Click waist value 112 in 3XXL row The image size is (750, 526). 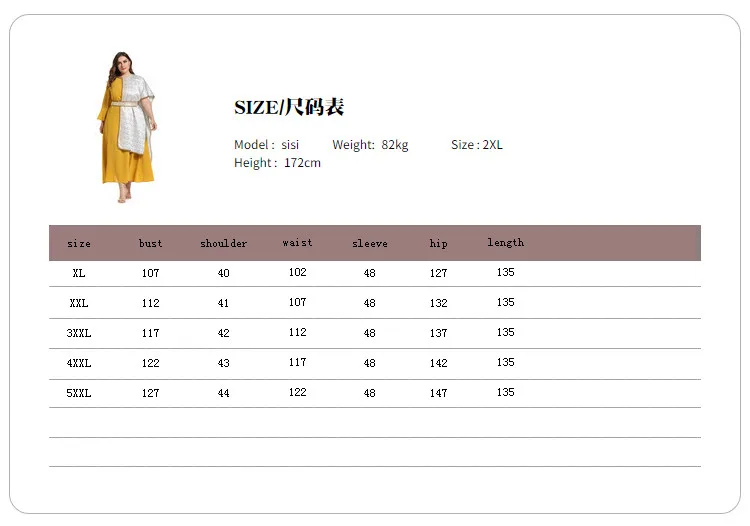[298, 332]
